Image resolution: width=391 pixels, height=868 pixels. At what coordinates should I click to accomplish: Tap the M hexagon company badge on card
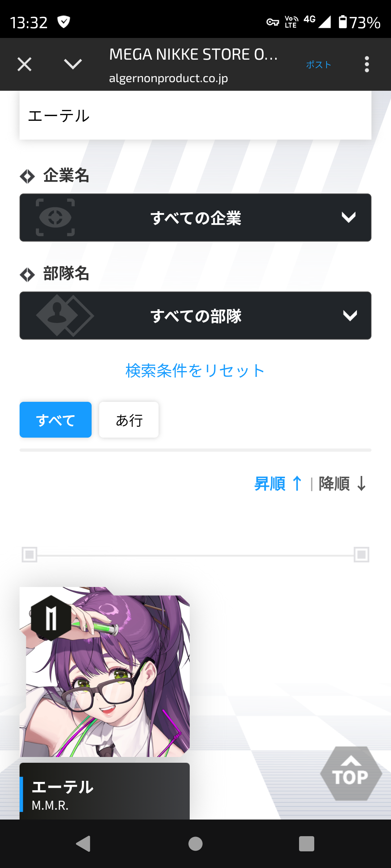(51, 618)
